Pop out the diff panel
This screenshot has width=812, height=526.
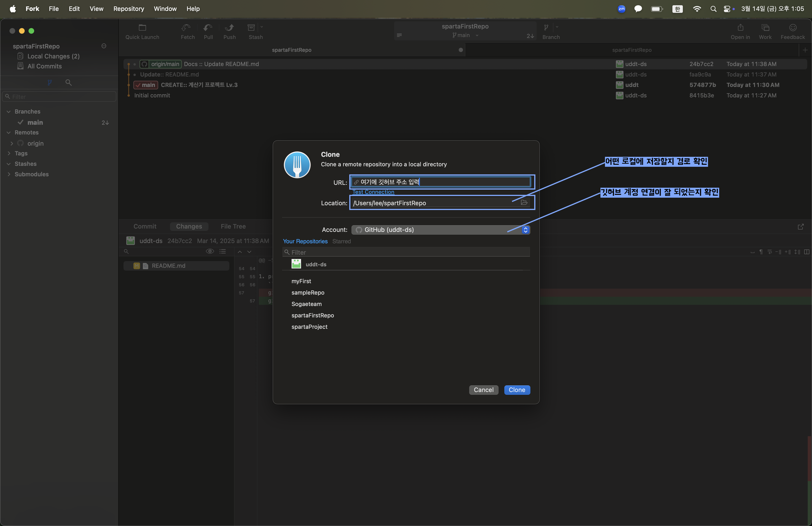coord(801,227)
